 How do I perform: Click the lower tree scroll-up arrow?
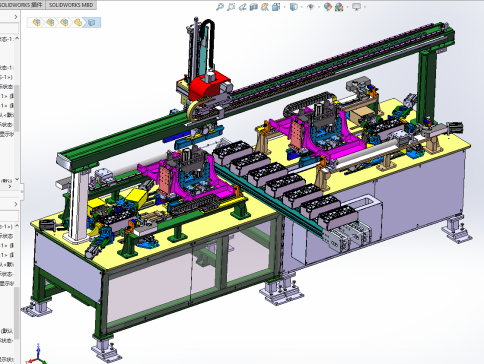point(17,226)
